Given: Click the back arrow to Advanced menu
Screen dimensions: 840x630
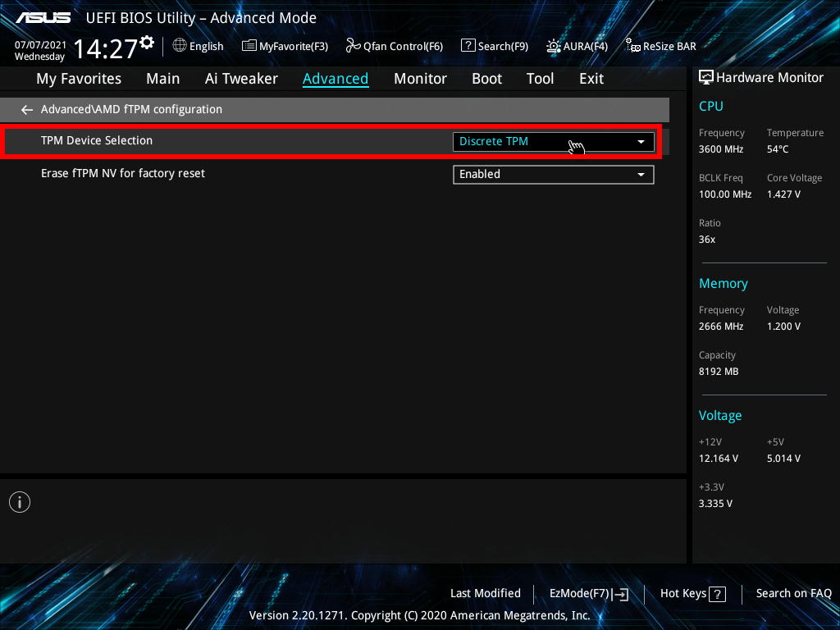Looking at the screenshot, I should click(x=27, y=110).
